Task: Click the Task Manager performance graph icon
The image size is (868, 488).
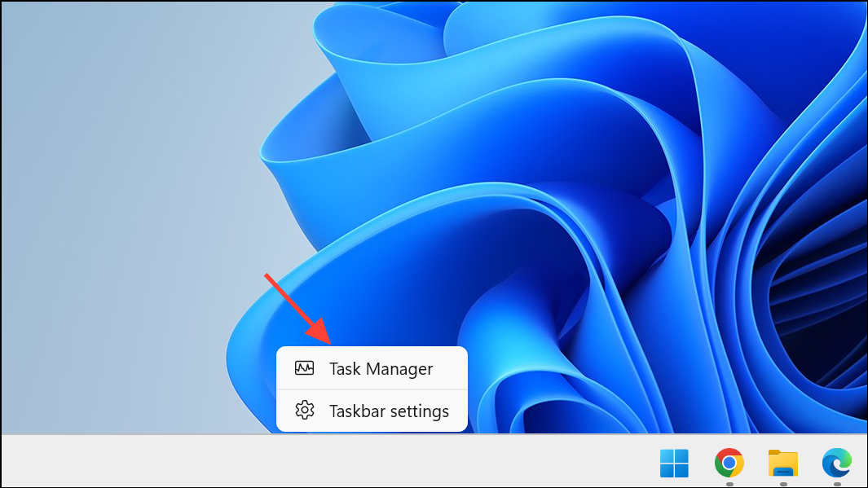Action: (x=305, y=368)
